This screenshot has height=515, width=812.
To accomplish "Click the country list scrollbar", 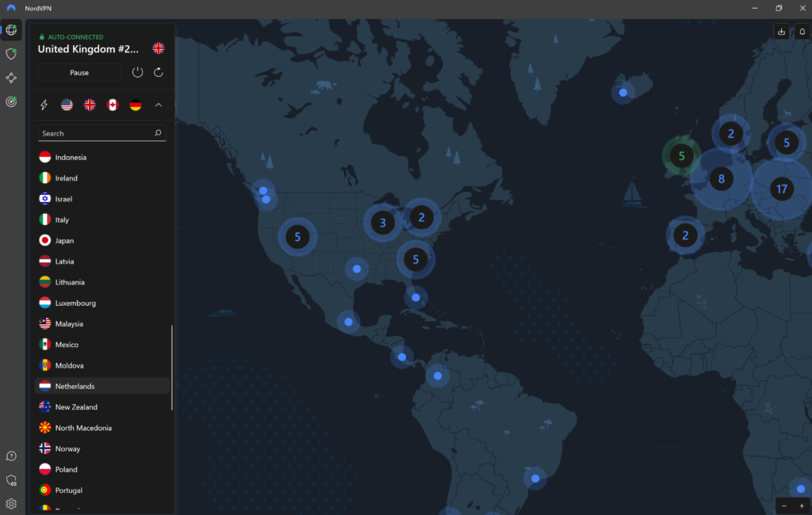I will (x=172, y=368).
